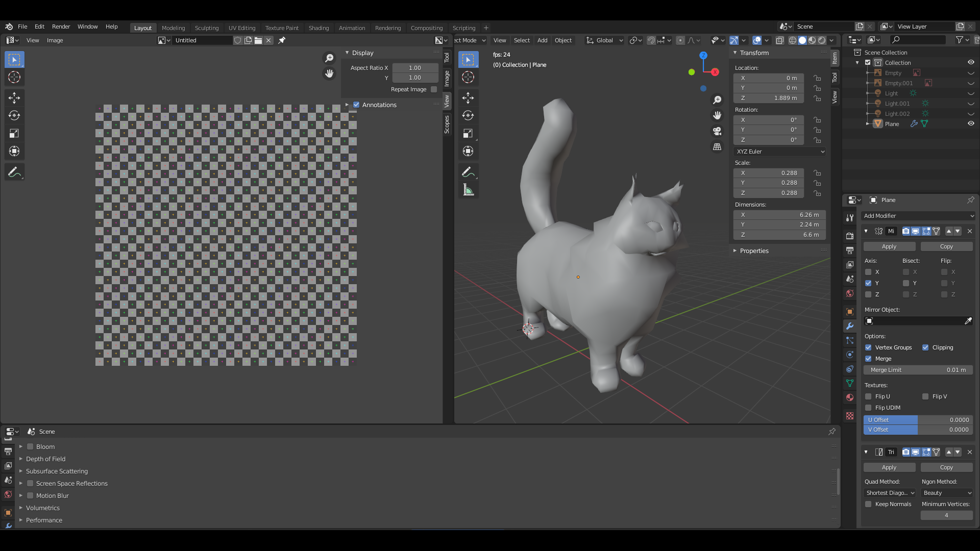Select the Rotate tool in the 3D viewport toolbar
This screenshot has width=980, height=551.
468,115
